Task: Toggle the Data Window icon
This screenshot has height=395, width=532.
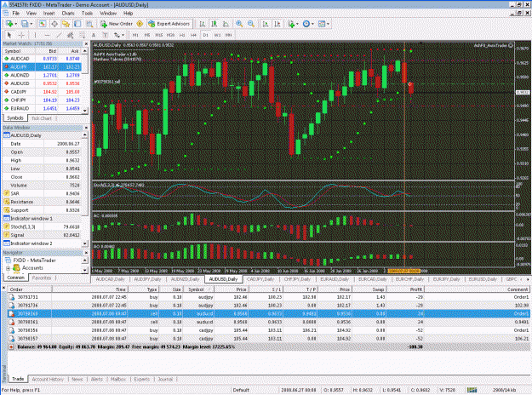Action: pyautogui.click(x=54, y=24)
